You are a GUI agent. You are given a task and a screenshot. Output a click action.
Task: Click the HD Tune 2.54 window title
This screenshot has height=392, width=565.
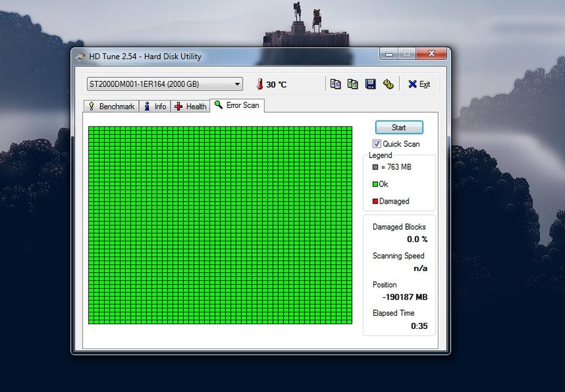pos(145,57)
